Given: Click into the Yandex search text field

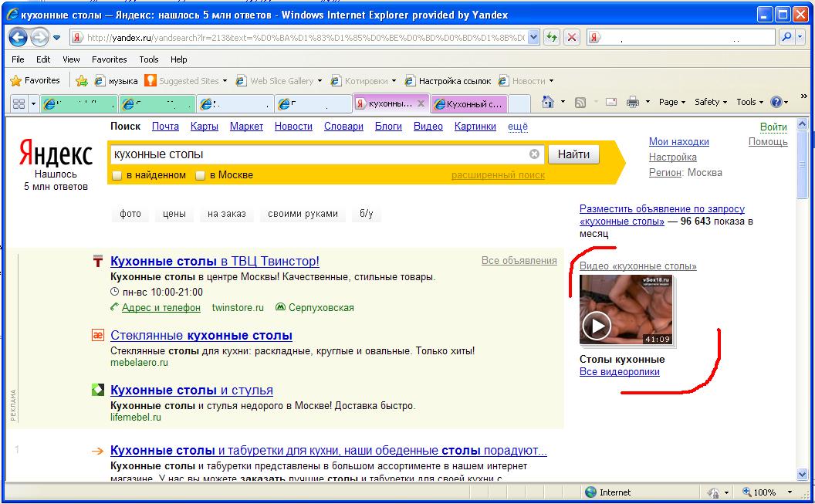Looking at the screenshot, I should click(x=316, y=154).
